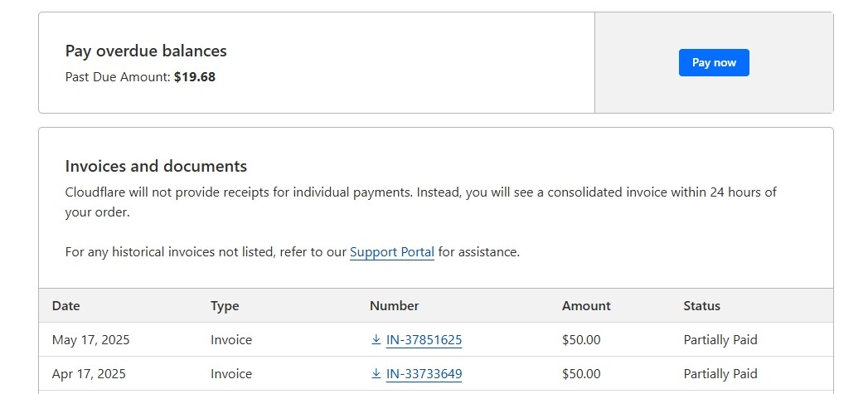Select the Apr 17, 2025 date cell
The width and height of the screenshot is (868, 394).
pos(89,373)
